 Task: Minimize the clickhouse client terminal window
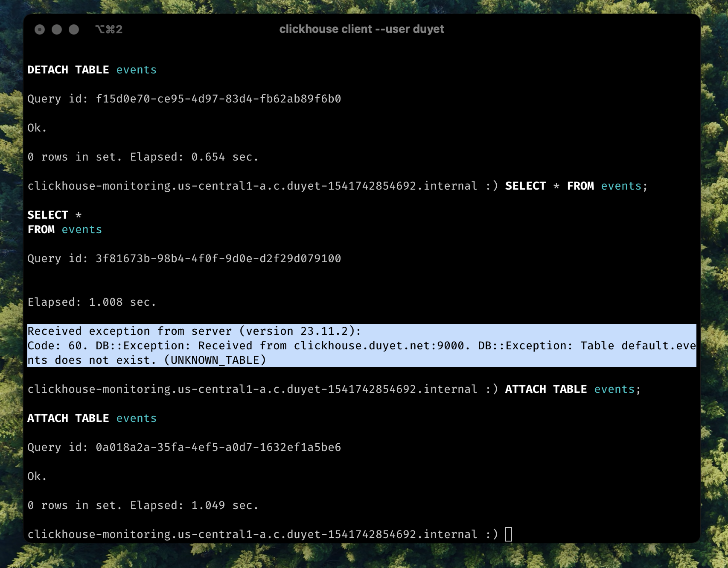(x=57, y=29)
